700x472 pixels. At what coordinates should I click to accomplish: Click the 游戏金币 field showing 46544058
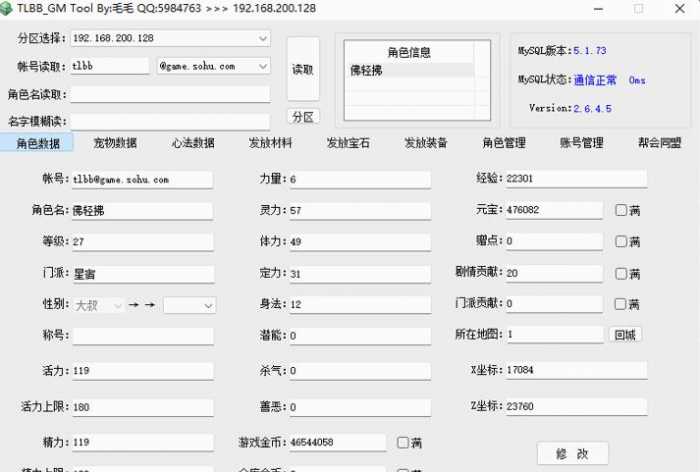[338, 443]
